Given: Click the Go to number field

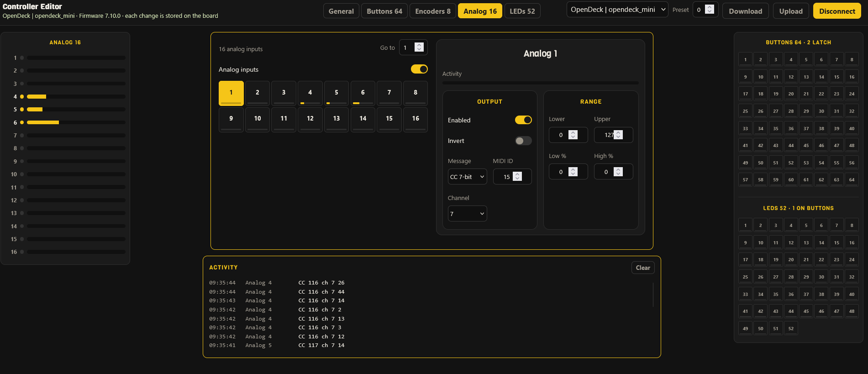Looking at the screenshot, I should tap(413, 47).
